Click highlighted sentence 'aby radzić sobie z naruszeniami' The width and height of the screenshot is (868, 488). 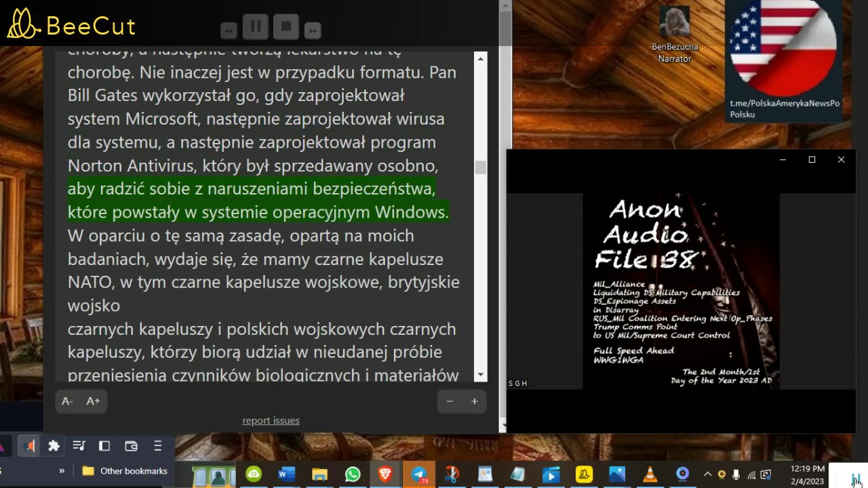coord(252,188)
